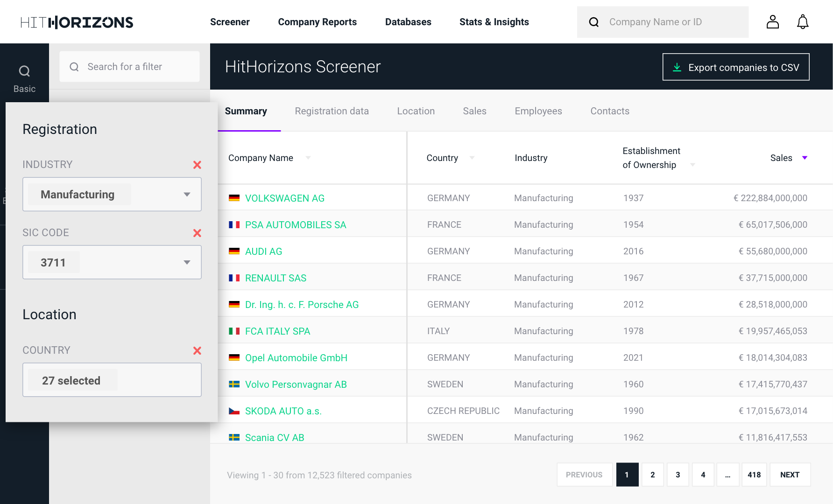Open Volvo Personvagnar AB link
833x504 pixels.
click(296, 384)
